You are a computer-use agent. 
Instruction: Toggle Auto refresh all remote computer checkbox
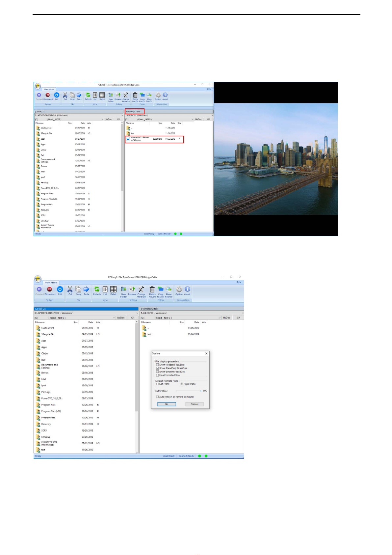tap(157, 397)
